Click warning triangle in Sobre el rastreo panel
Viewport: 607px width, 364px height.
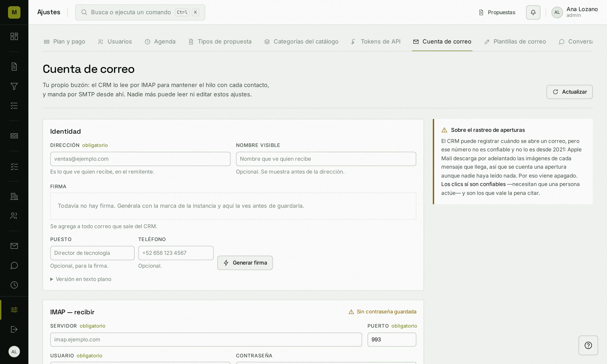pyautogui.click(x=444, y=130)
